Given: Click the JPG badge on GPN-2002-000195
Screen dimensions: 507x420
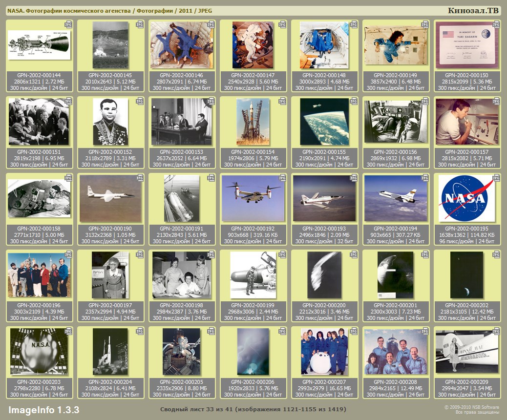Looking at the screenshot, I should point(496,178).
